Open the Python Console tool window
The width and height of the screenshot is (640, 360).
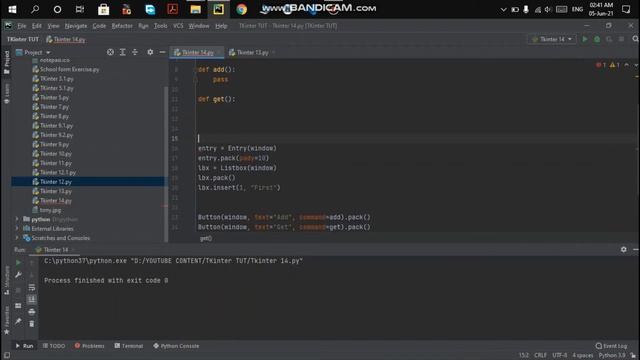pyautogui.click(x=176, y=346)
